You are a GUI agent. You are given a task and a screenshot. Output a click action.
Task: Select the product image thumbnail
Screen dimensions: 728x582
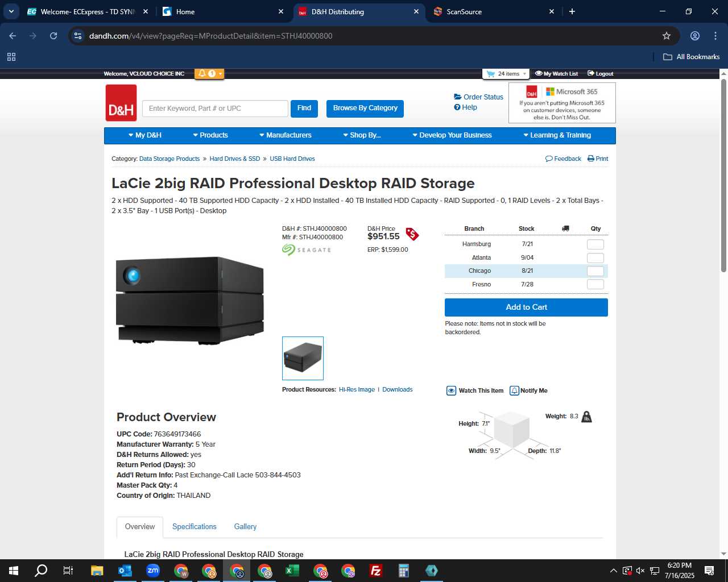point(303,358)
